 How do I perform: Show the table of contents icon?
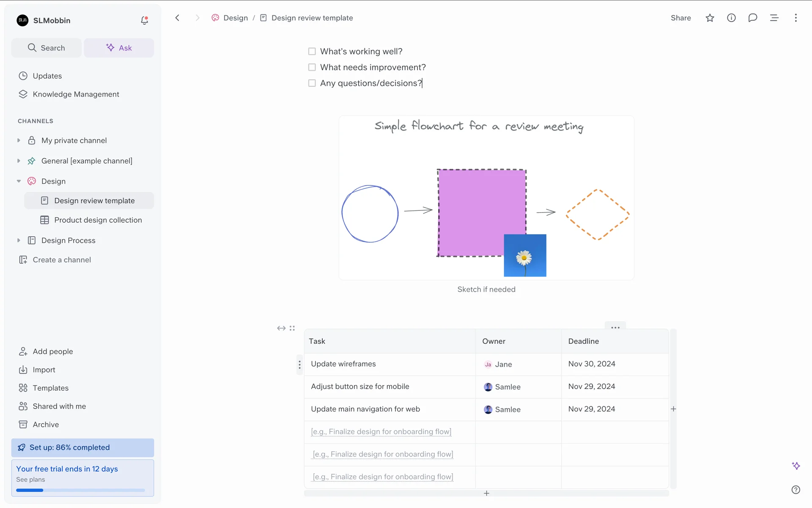pos(774,18)
